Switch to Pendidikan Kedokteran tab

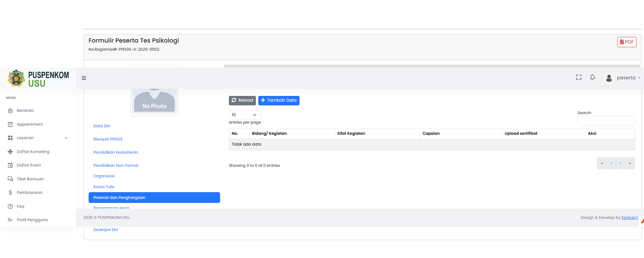click(116, 152)
